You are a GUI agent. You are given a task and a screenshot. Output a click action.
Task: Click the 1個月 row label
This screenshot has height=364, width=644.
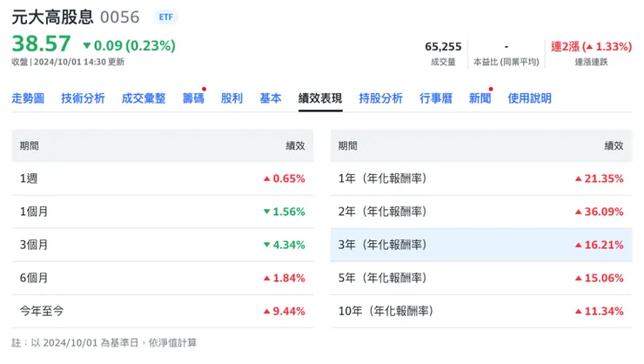pos(34,212)
